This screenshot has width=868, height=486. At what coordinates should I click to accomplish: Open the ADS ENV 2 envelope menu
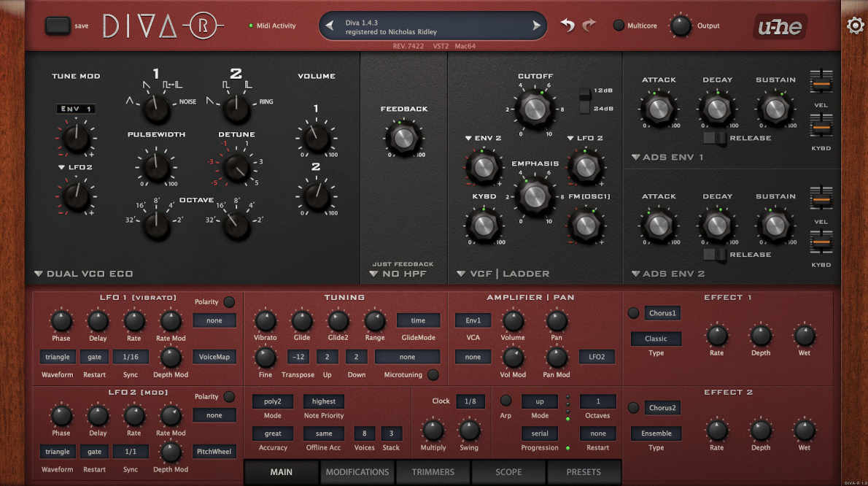point(668,274)
